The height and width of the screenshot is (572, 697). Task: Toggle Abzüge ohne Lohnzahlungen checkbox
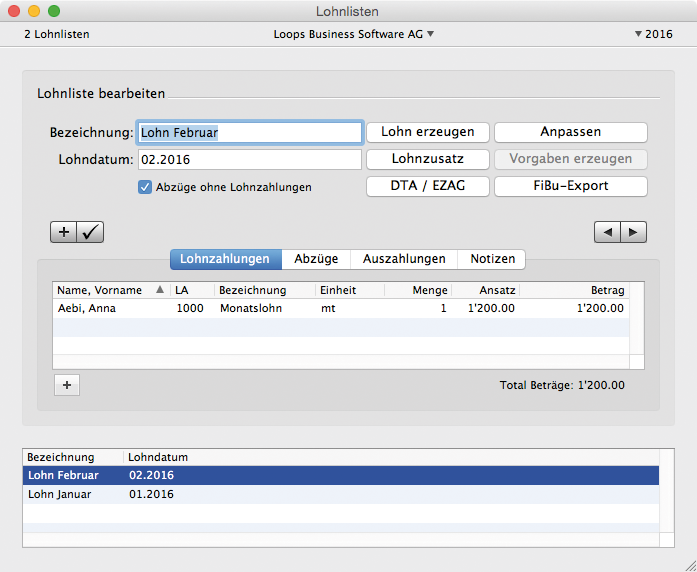coord(145,187)
